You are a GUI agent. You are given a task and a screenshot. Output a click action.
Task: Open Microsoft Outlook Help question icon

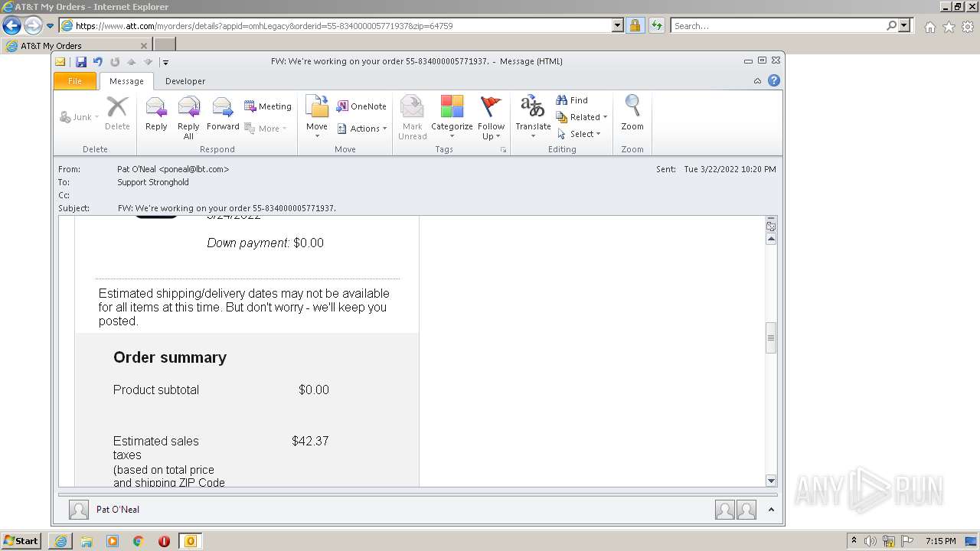774,80
